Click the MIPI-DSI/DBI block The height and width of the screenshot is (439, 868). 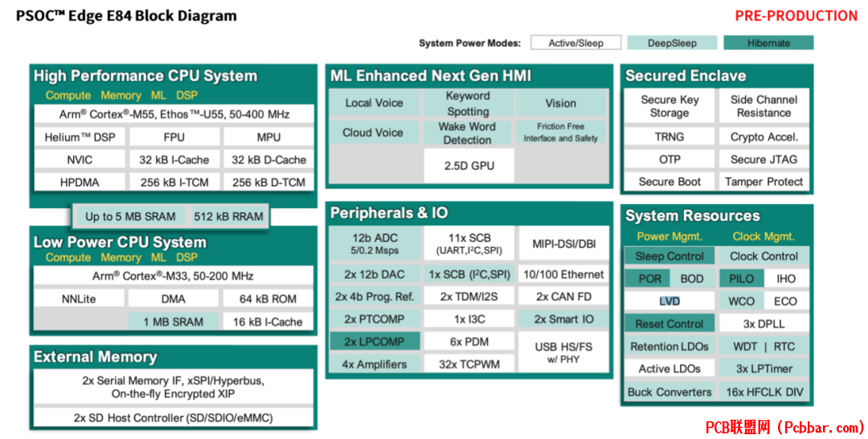(563, 244)
